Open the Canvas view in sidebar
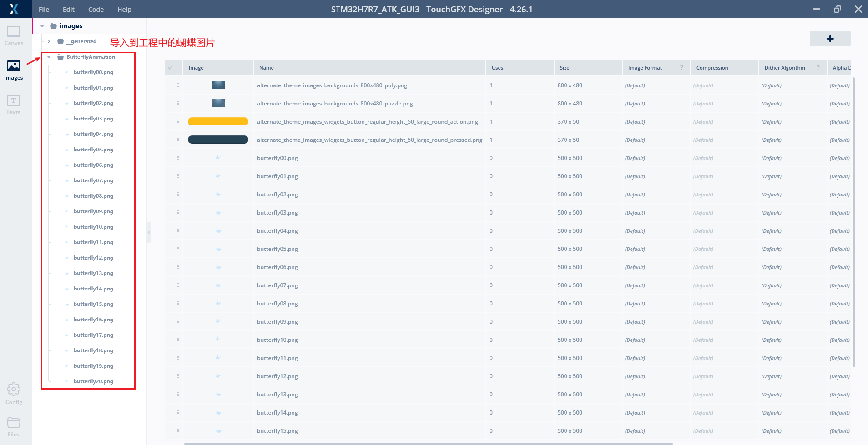 (14, 36)
